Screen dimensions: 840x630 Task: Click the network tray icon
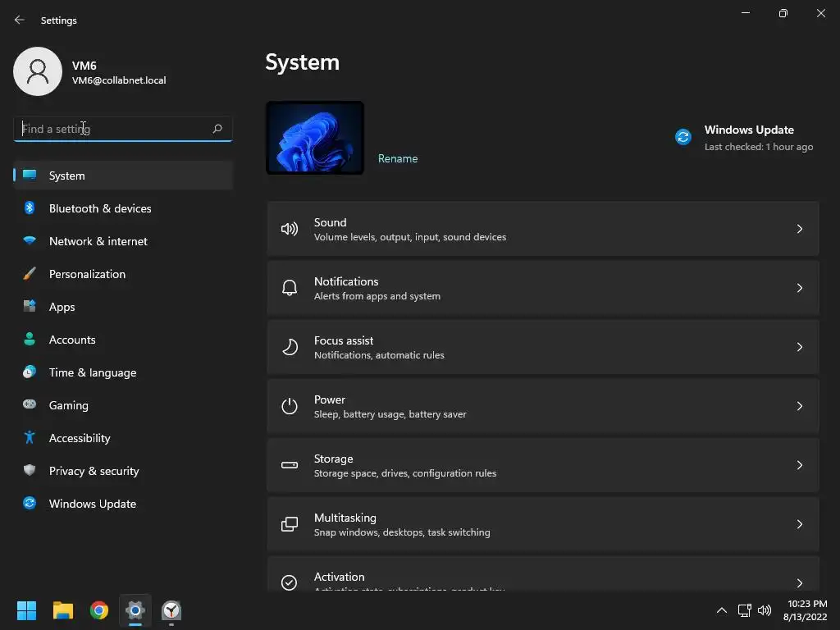[744, 610]
